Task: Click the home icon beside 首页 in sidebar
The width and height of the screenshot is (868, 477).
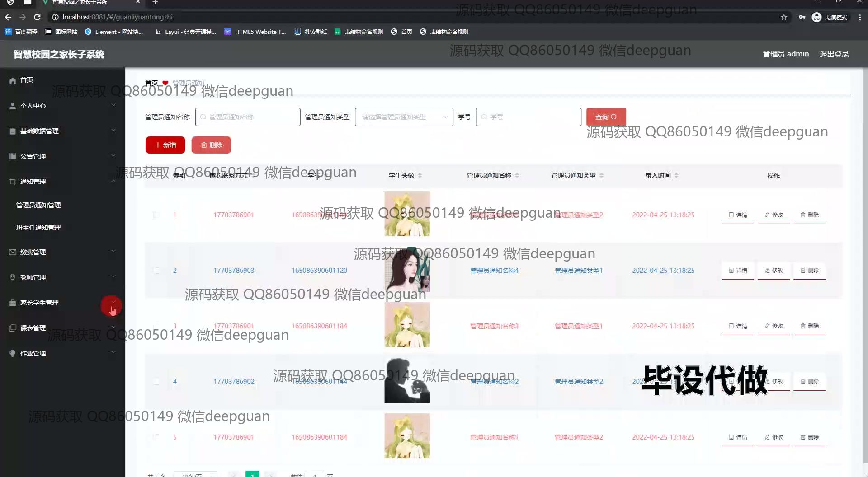Action: pos(13,80)
